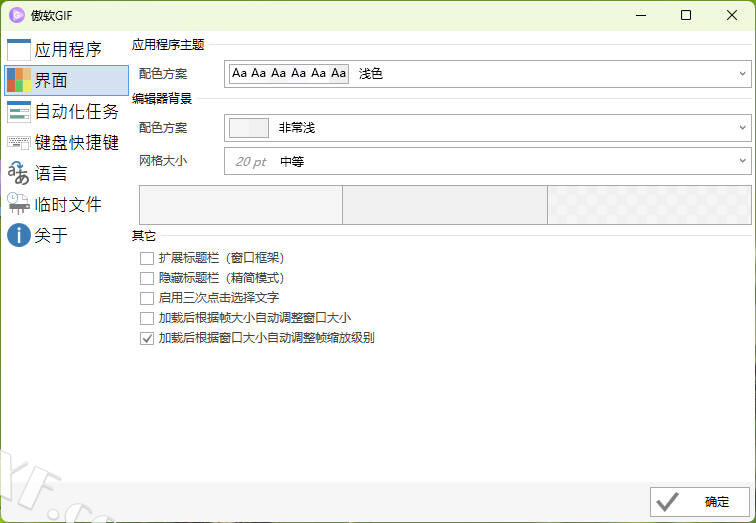Click the arrow of the 20 pt 中等 combo box
756x523 pixels.
pyautogui.click(x=742, y=161)
